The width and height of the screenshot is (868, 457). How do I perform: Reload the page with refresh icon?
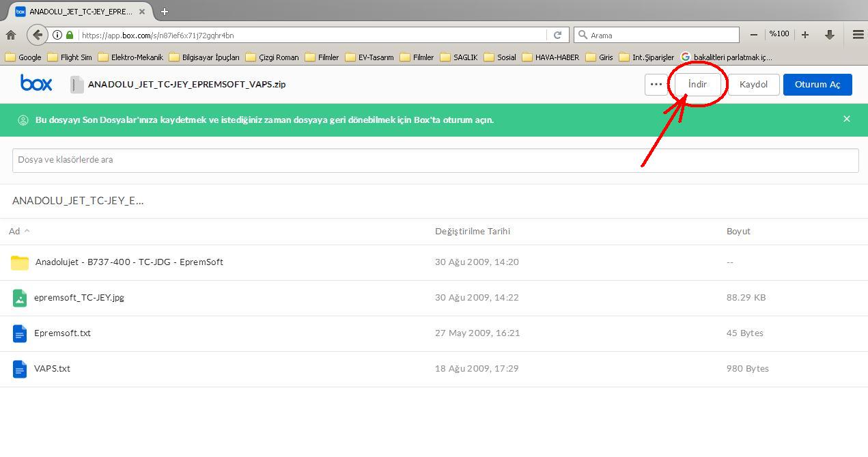(557, 35)
